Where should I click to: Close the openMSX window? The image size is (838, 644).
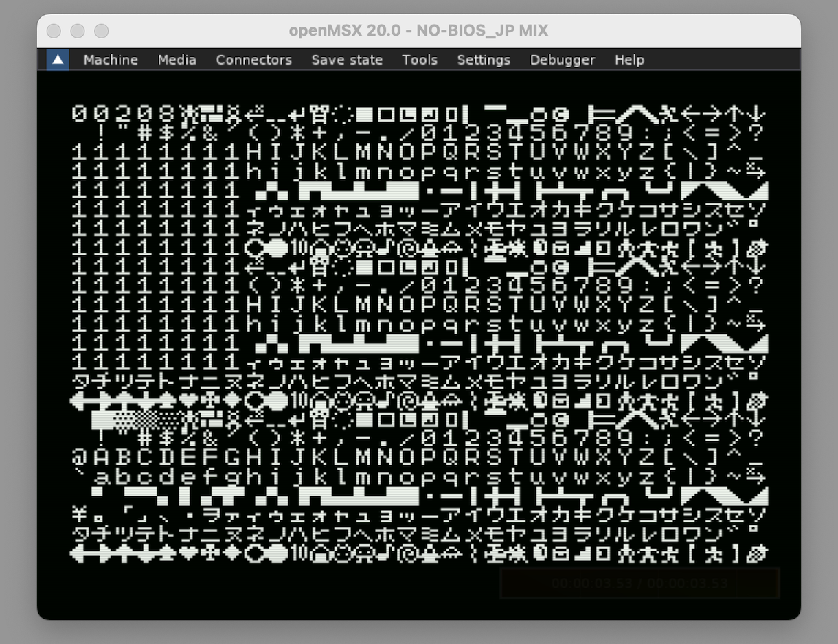pos(54,31)
